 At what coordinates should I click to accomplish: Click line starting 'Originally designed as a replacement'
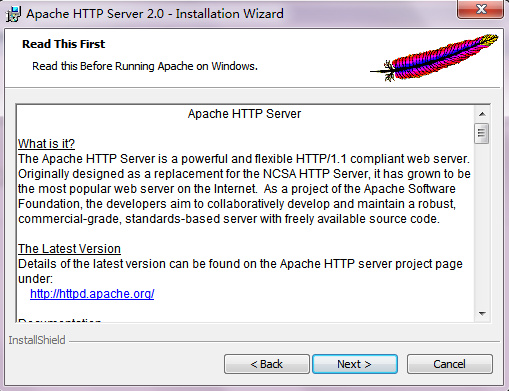click(x=244, y=174)
